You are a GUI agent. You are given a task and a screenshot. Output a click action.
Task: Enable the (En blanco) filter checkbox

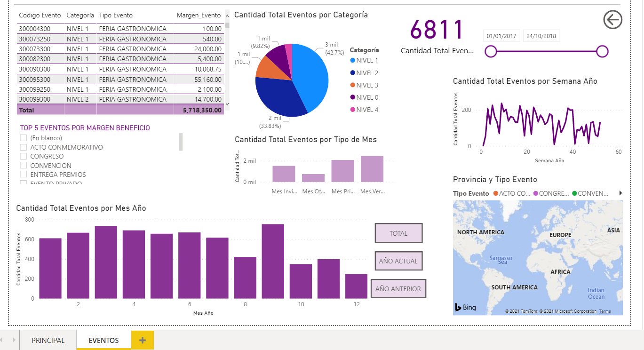[x=23, y=138]
